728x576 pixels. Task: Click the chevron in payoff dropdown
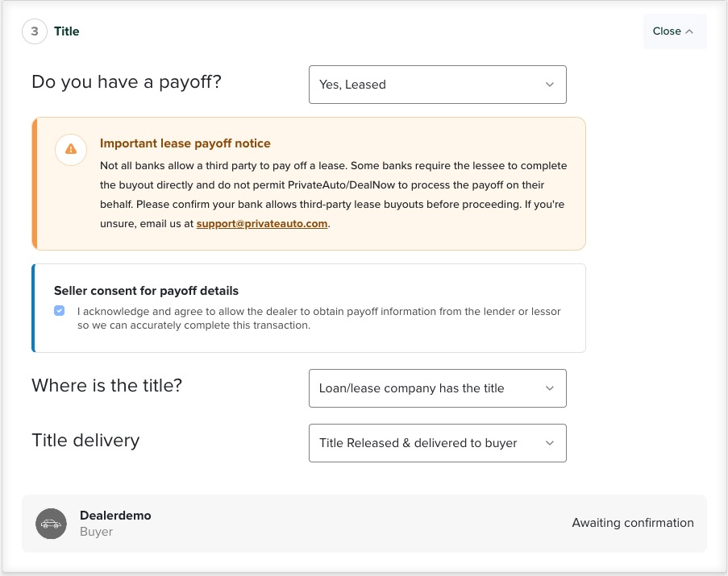tap(549, 85)
